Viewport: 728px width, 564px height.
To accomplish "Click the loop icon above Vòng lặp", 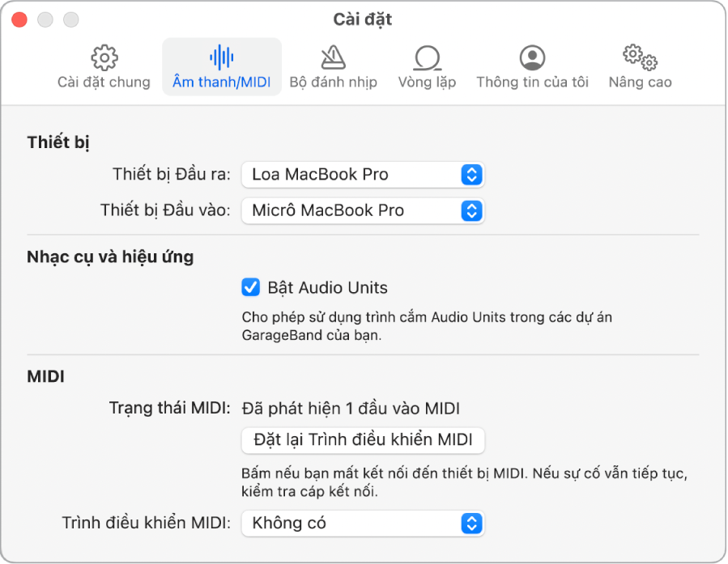I will pos(427,57).
